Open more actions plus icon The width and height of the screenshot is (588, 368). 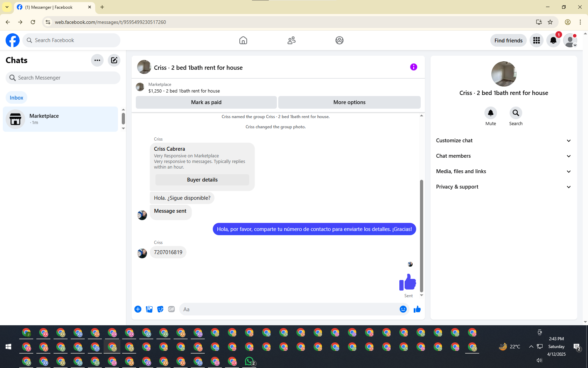tap(138, 309)
